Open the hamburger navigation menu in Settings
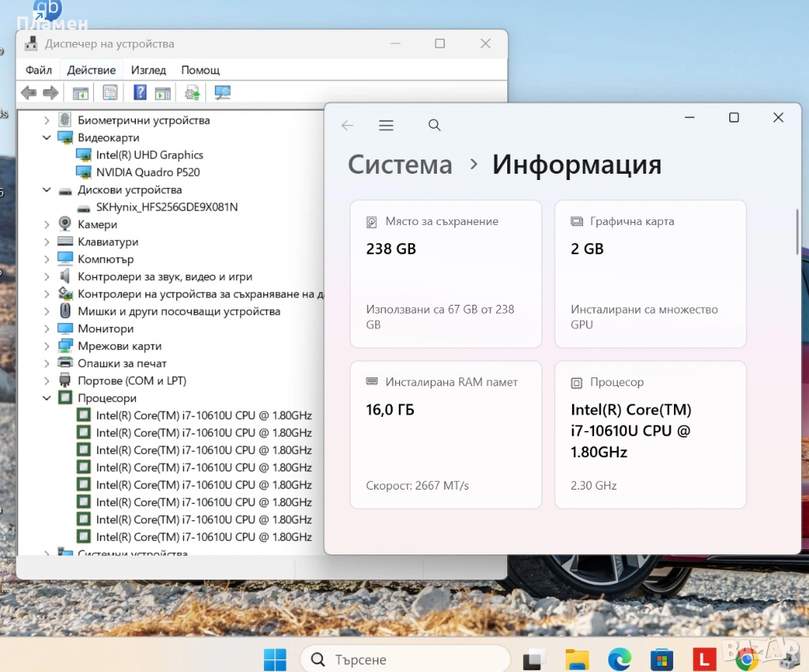 pos(386,126)
